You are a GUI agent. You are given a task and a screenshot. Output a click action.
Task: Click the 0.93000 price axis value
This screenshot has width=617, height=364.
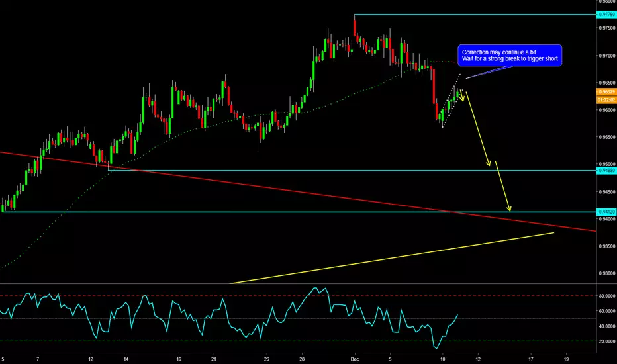coord(607,273)
